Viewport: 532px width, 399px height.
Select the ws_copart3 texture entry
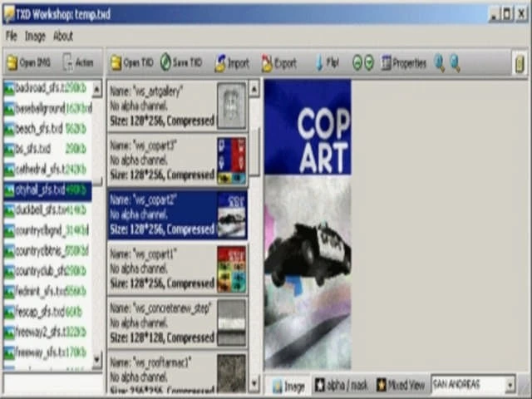point(177,160)
